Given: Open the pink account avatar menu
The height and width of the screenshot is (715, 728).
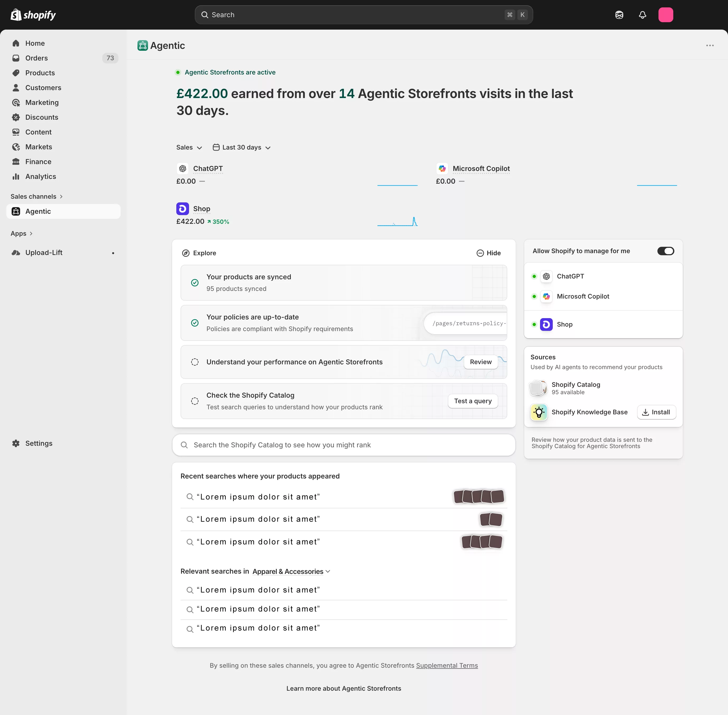Looking at the screenshot, I should point(666,15).
